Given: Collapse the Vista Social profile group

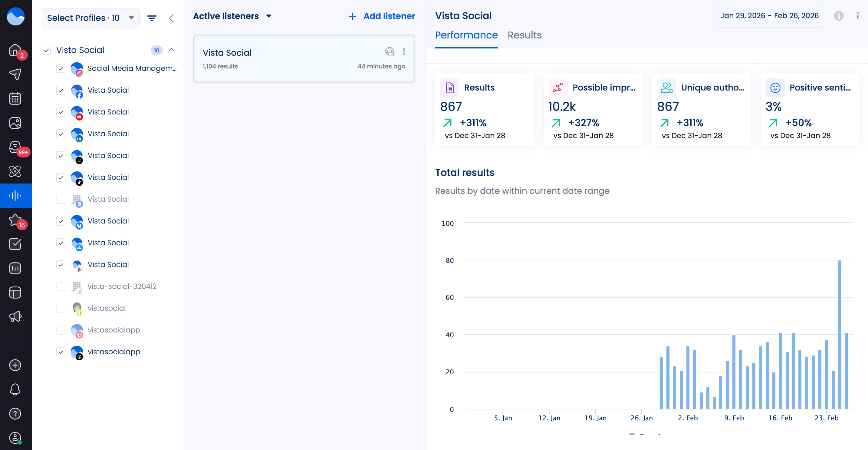Looking at the screenshot, I should pyautogui.click(x=172, y=50).
